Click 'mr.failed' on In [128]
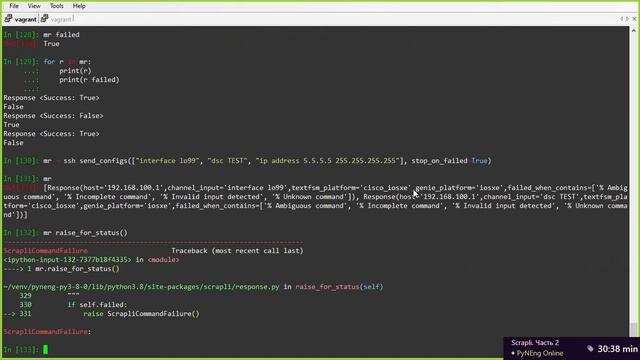Screen dimensions: 640x360 [61, 35]
